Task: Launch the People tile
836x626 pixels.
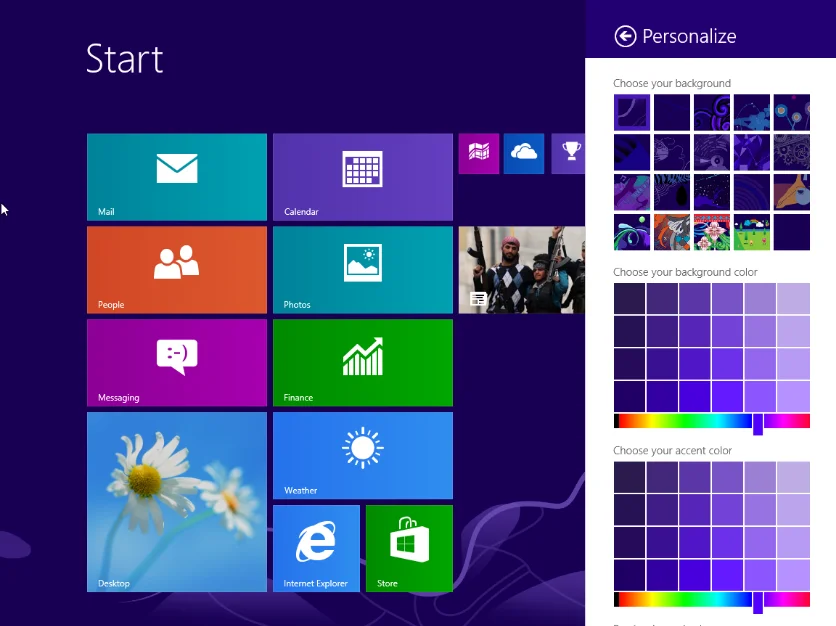Action: coord(177,270)
